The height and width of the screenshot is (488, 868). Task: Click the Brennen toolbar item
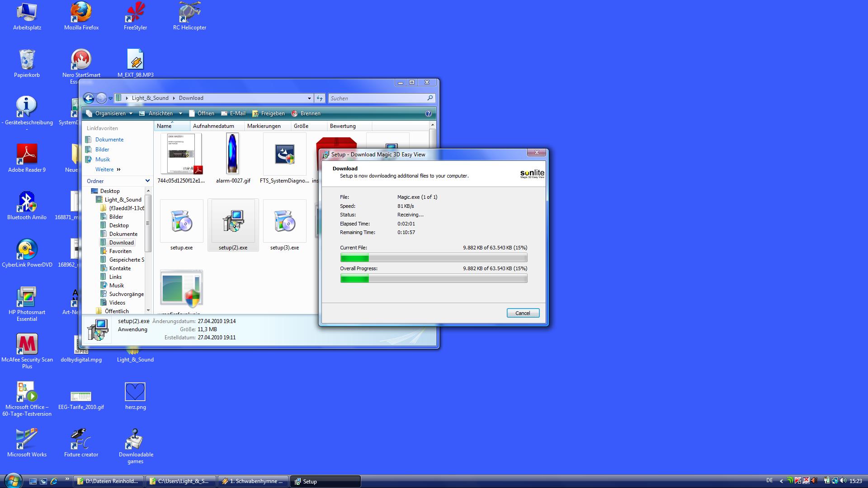point(310,113)
